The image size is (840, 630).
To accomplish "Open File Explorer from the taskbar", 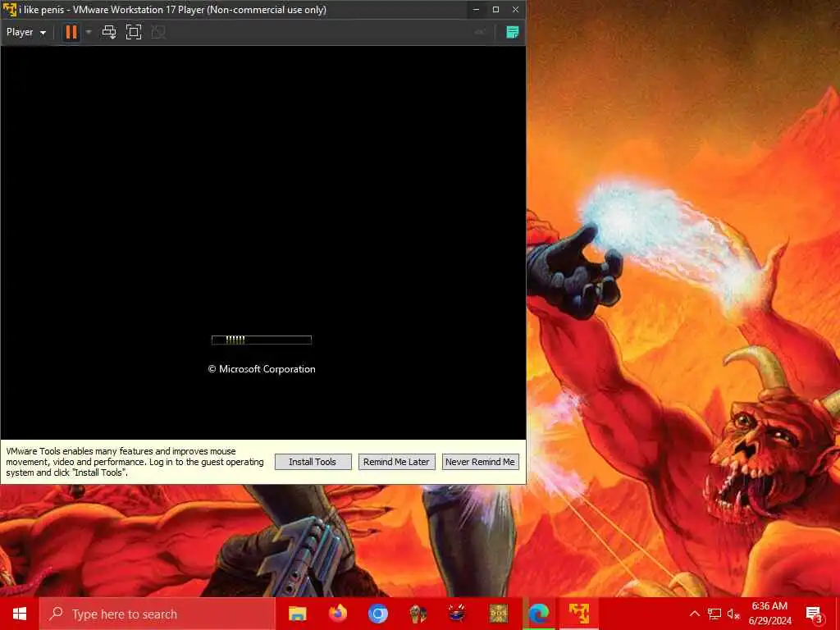I will click(297, 614).
